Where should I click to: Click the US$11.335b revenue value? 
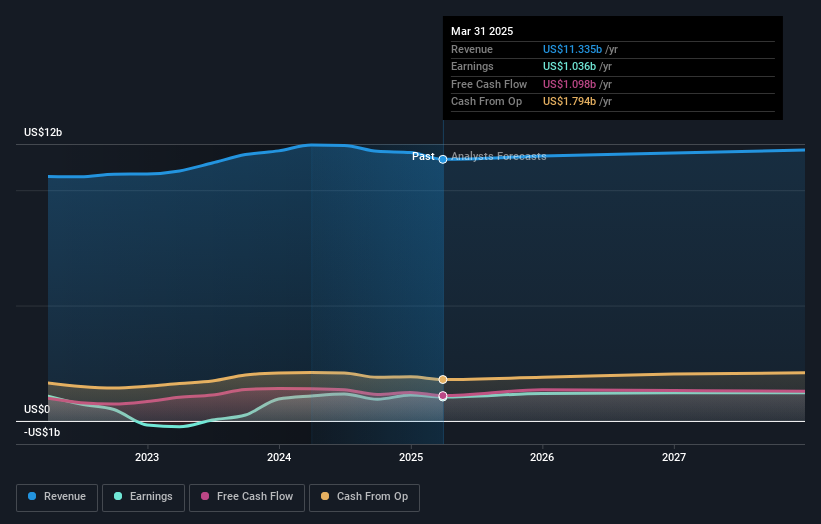point(572,49)
